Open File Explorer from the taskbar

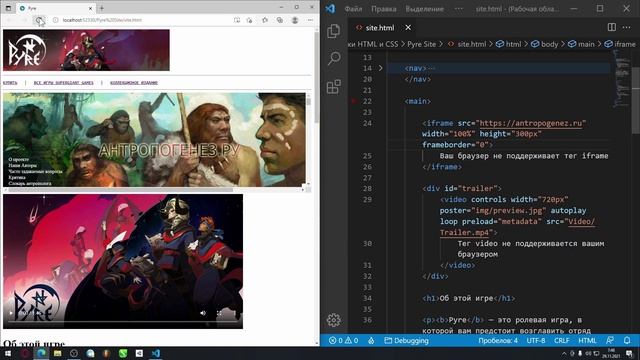click(x=58, y=353)
